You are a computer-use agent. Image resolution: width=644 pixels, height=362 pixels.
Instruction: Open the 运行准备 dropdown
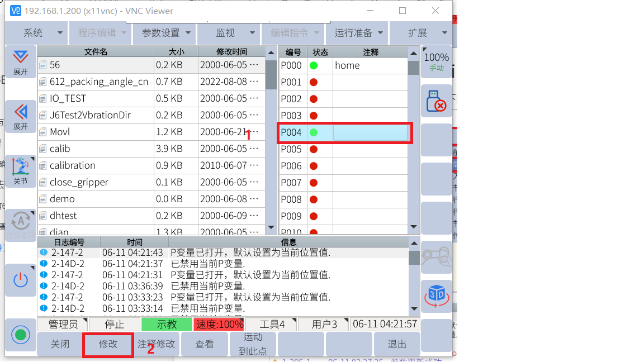(358, 33)
